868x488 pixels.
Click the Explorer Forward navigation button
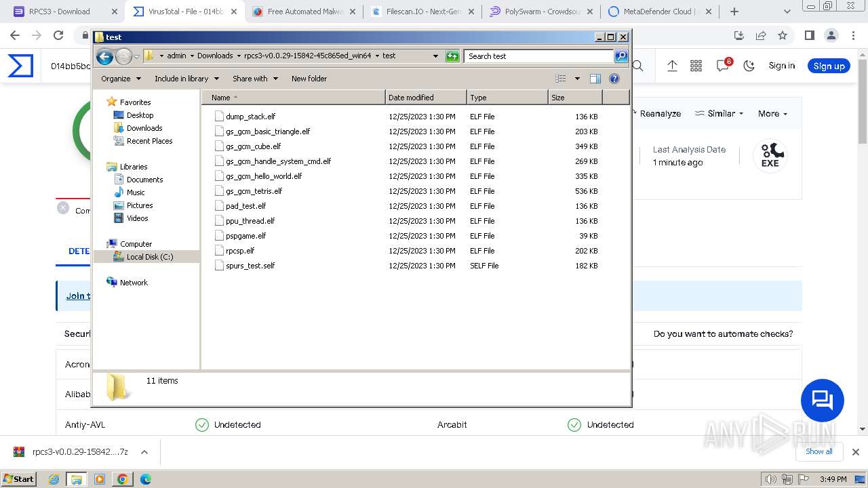pyautogui.click(x=123, y=56)
